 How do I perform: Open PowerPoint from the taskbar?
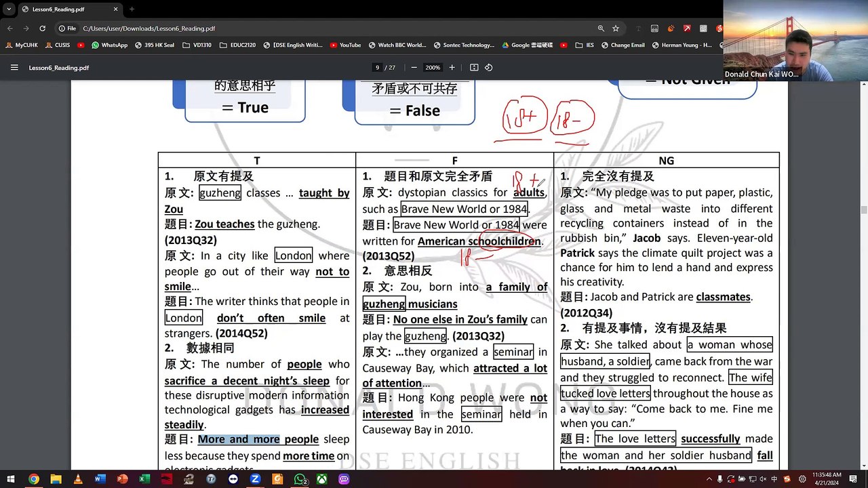[x=123, y=479]
